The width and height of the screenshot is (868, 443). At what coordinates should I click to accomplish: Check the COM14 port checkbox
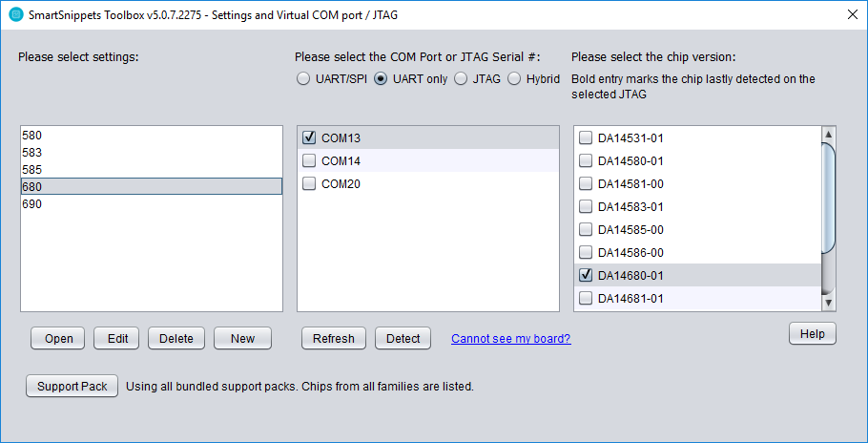click(x=309, y=160)
